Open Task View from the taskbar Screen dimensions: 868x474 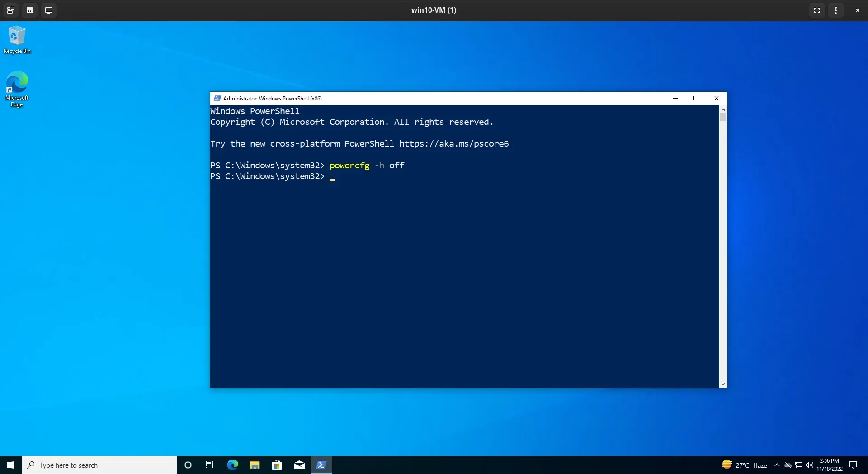tap(210, 465)
